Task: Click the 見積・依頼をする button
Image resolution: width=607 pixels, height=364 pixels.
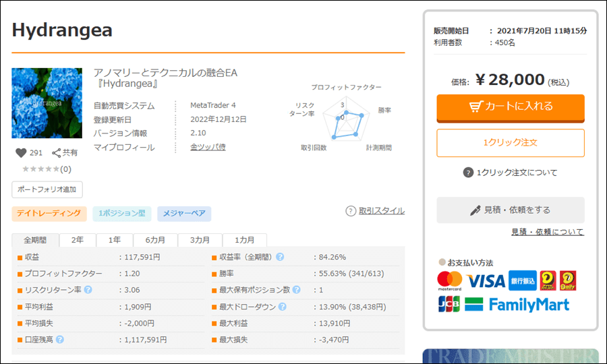Action: tap(511, 210)
